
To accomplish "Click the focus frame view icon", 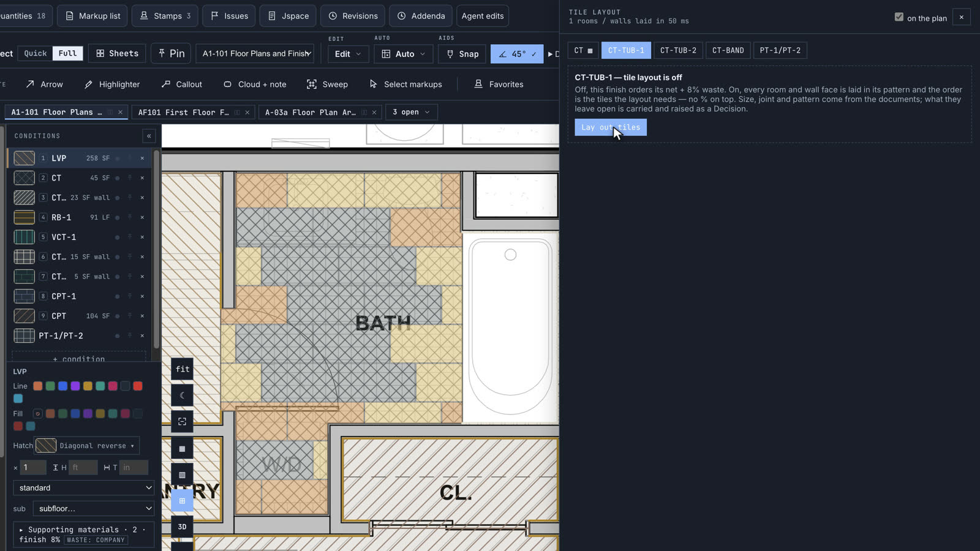I will 182,422.
